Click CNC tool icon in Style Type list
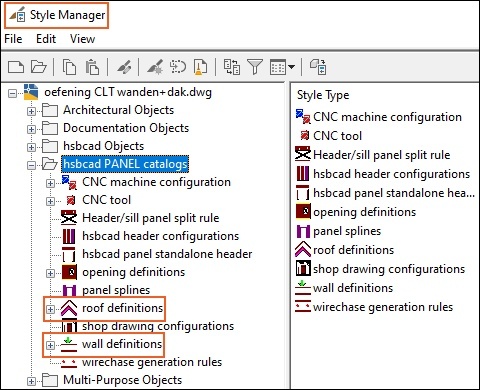The width and height of the screenshot is (480, 390). (x=304, y=135)
